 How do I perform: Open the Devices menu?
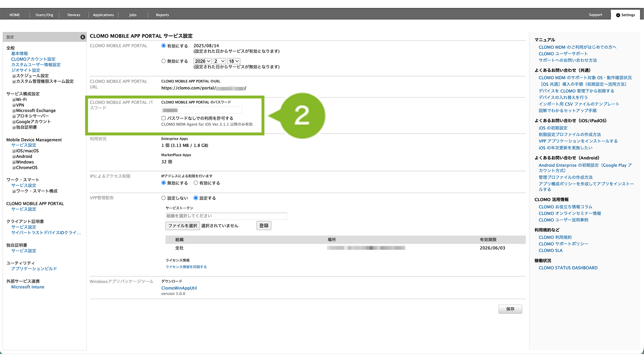74,15
